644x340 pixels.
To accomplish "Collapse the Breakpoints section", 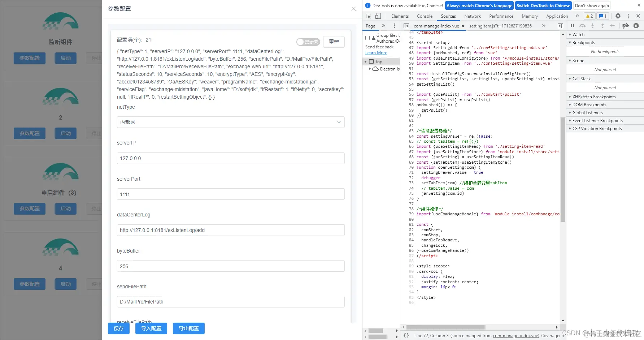I will pyautogui.click(x=605, y=43).
